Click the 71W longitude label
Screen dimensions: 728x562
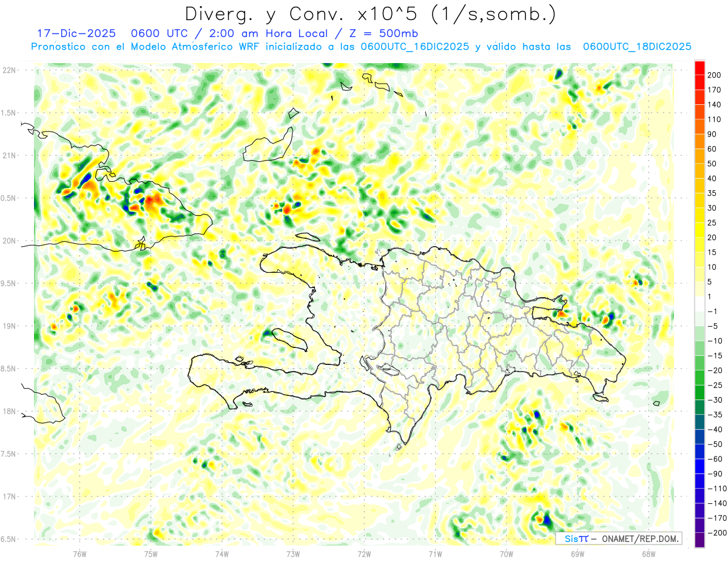(x=435, y=554)
